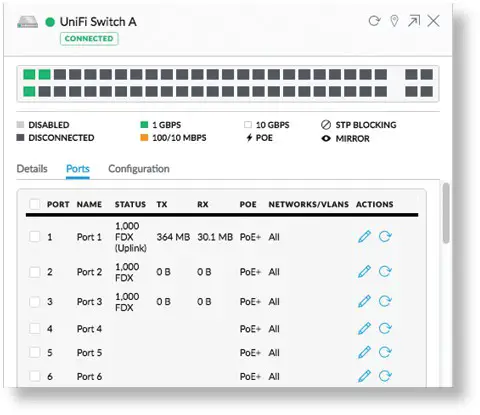Check the box for Port 5
The width and height of the screenshot is (480, 415).
point(34,352)
